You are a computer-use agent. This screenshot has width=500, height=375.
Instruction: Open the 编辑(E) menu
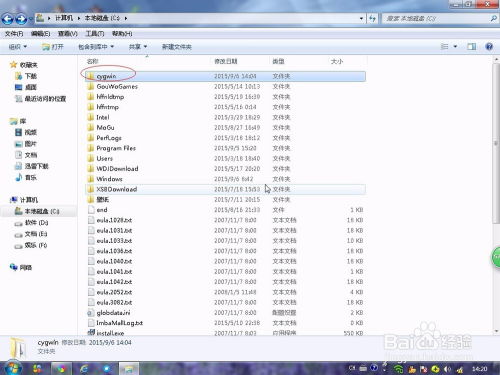[40, 34]
